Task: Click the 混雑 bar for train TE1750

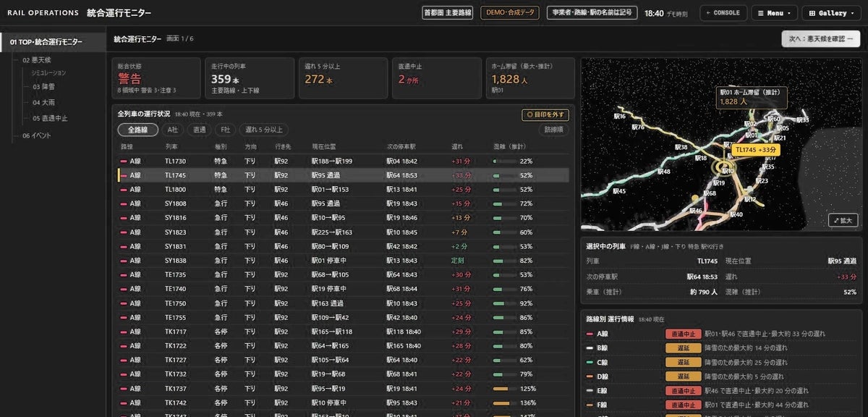Action: (x=504, y=303)
